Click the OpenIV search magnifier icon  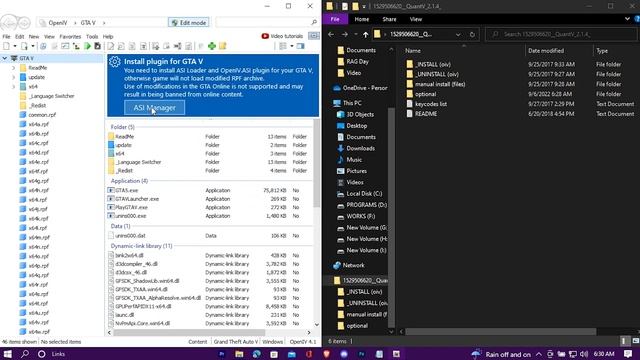314,22
